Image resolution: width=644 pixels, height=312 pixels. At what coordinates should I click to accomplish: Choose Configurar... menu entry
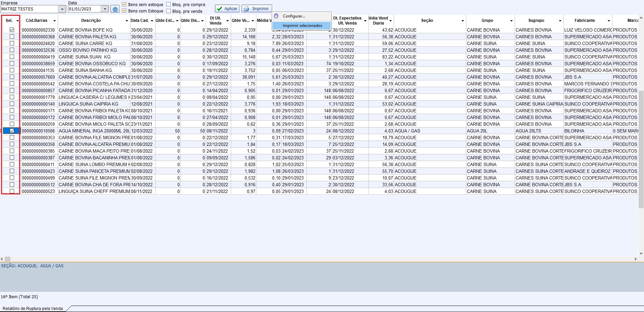[302, 16]
